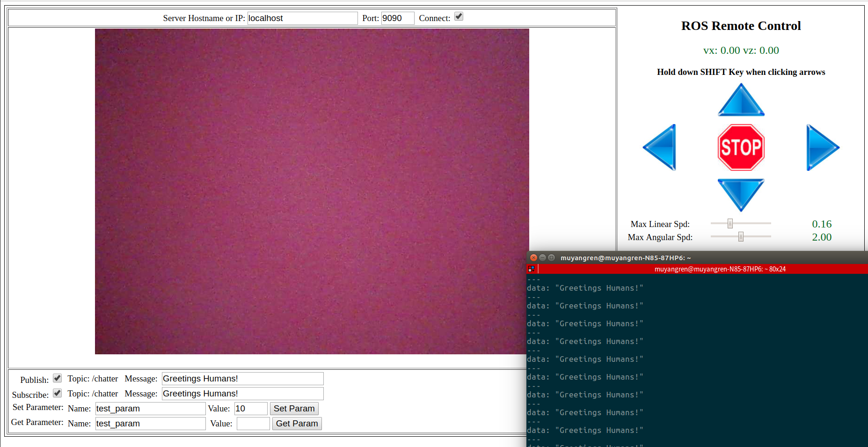Click the left arrow to turn left
This screenshot has width=868, height=447.
[x=660, y=147]
